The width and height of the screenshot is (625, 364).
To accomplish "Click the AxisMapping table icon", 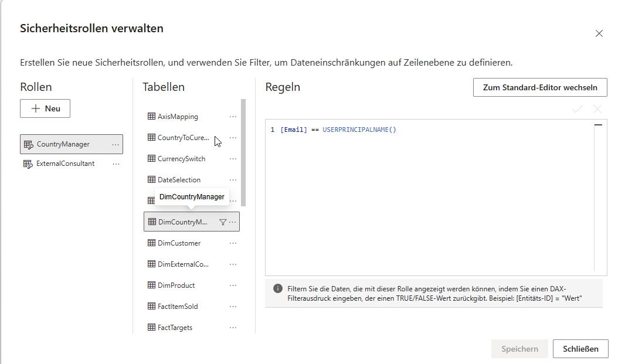I will coord(151,116).
